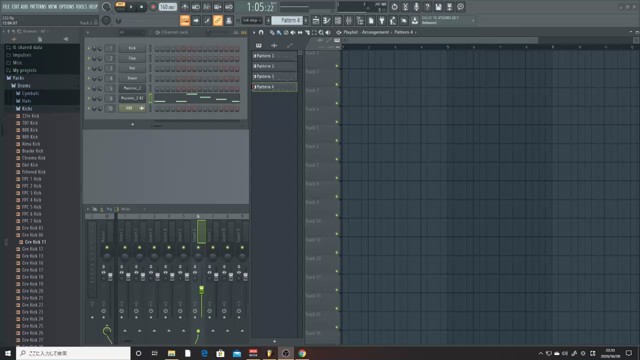The height and width of the screenshot is (360, 640).
Task: Open the OPTIONS menu
Action: (x=67, y=7)
